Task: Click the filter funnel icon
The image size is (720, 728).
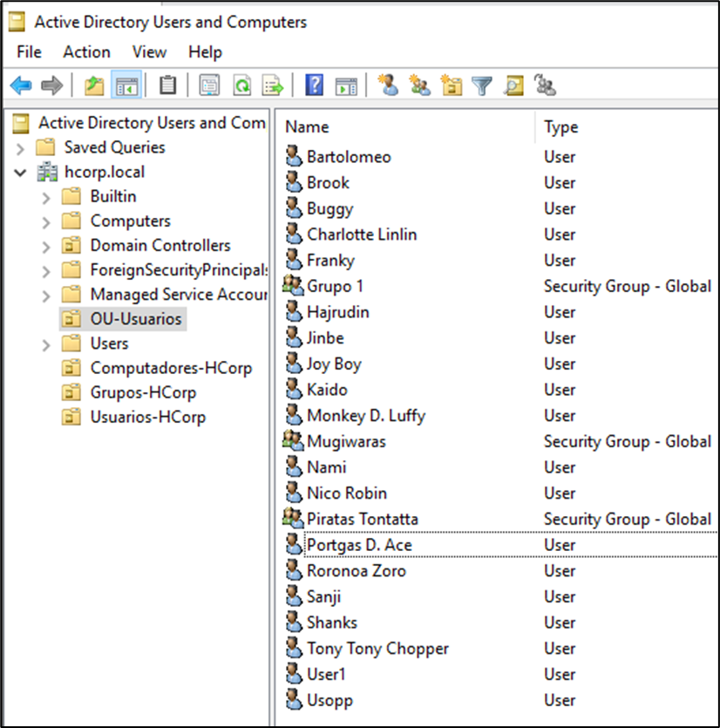Action: pyautogui.click(x=481, y=85)
